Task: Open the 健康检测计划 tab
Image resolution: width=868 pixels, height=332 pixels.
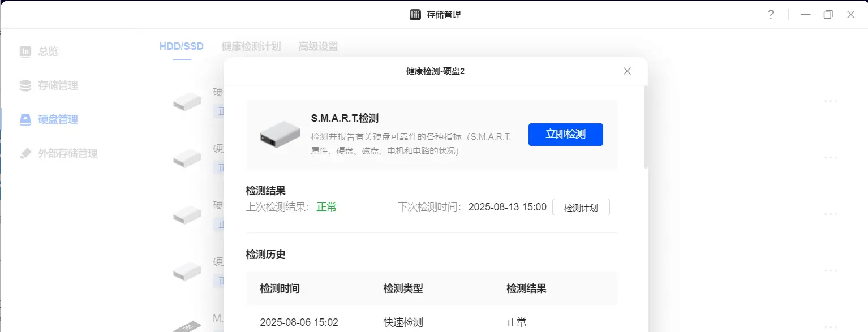Action: (x=251, y=46)
